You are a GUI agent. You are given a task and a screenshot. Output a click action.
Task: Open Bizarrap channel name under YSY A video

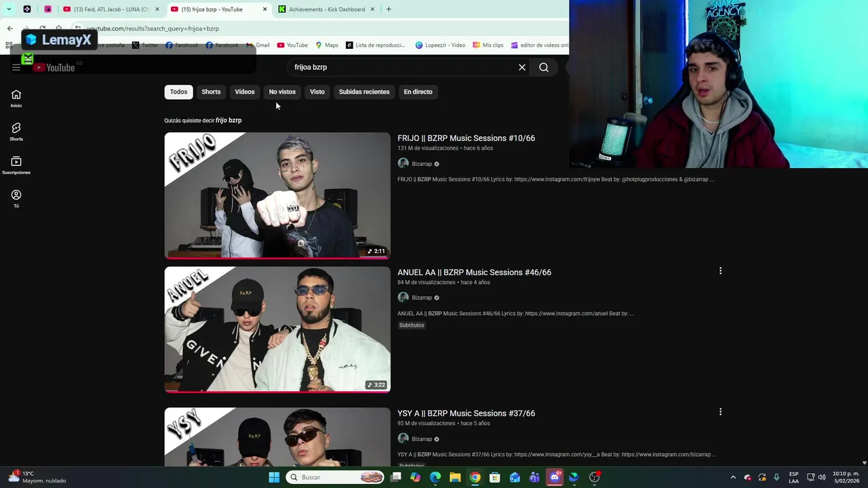[422, 439]
